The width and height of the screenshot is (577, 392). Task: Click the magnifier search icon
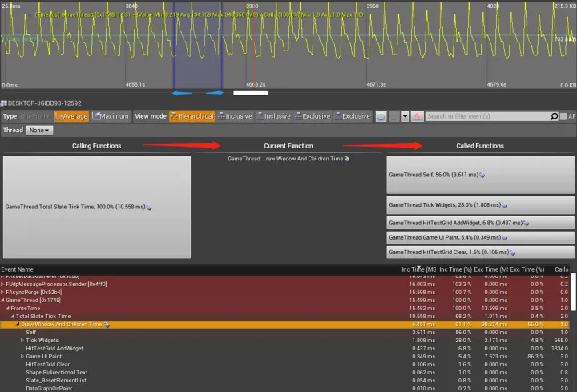pos(554,116)
